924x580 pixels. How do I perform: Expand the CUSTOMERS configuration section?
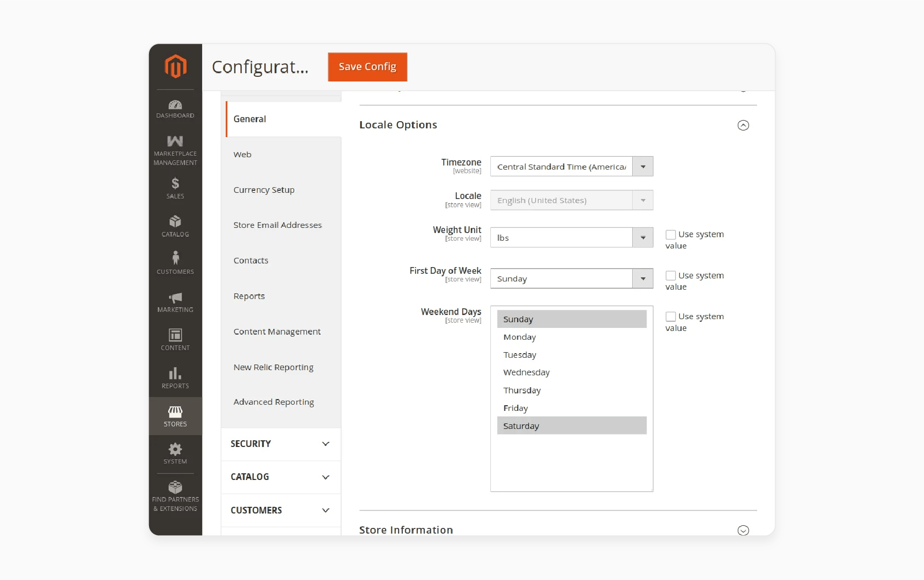(281, 510)
